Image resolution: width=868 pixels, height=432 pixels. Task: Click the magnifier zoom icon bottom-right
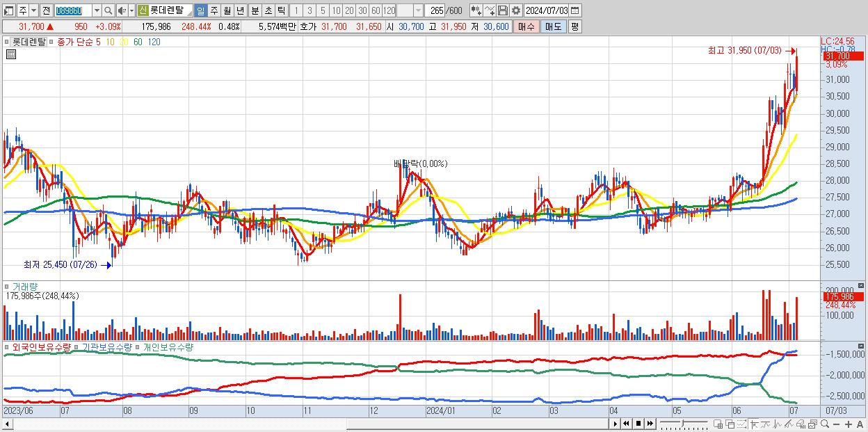pyautogui.click(x=825, y=424)
